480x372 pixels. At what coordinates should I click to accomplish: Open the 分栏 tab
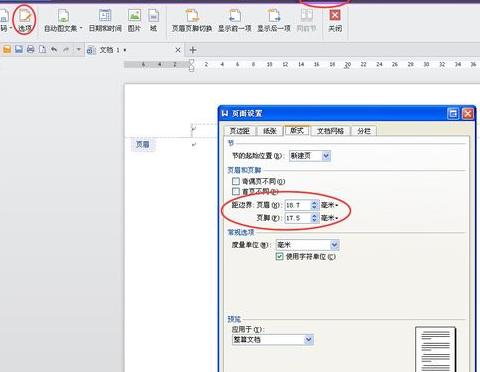point(364,131)
